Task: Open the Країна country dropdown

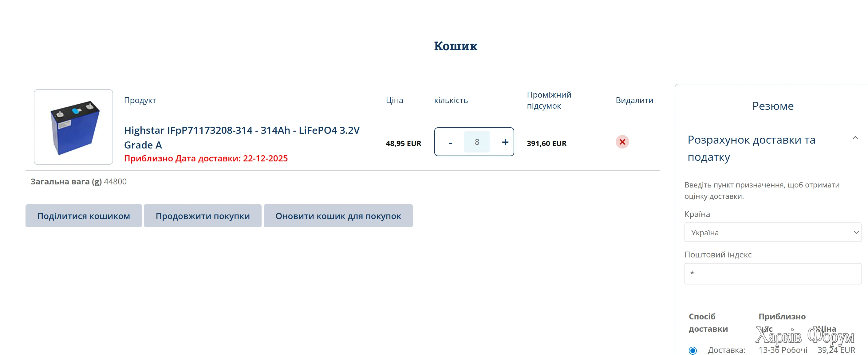Action: point(772,233)
